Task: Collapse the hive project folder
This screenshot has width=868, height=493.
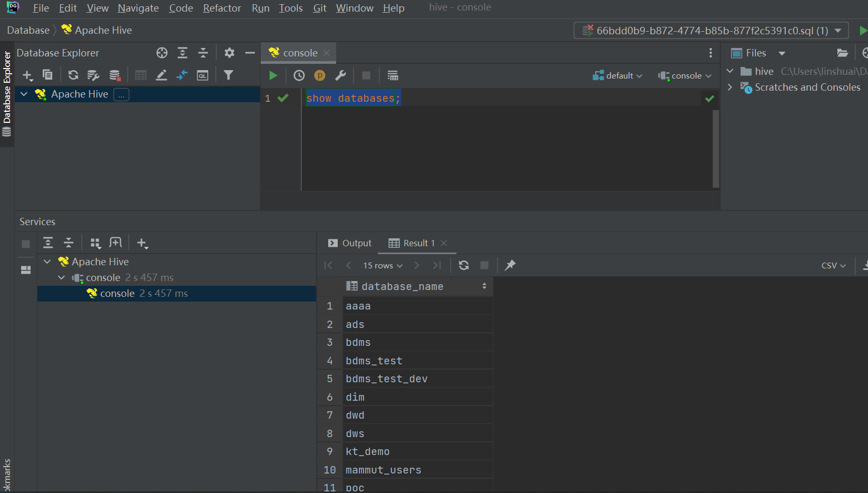Action: pos(730,71)
